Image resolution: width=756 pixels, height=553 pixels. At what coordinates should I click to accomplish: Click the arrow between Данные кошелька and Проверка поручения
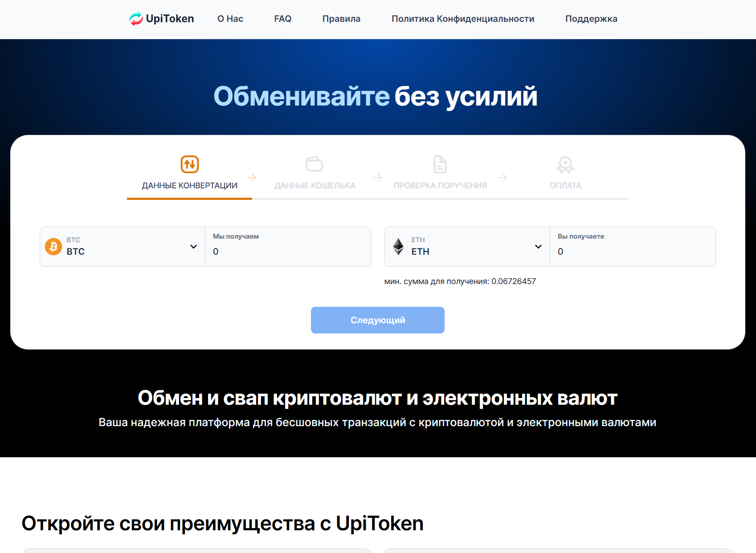(378, 177)
